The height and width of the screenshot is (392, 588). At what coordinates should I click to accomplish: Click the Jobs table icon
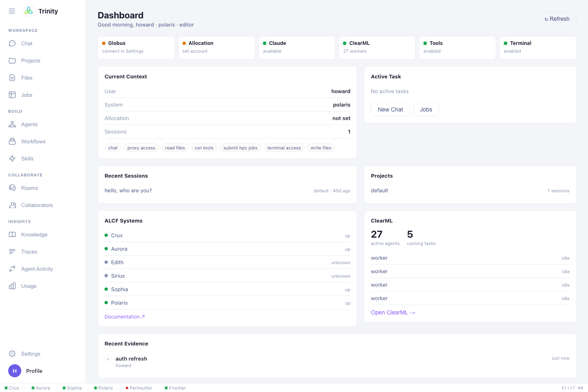coord(12,95)
